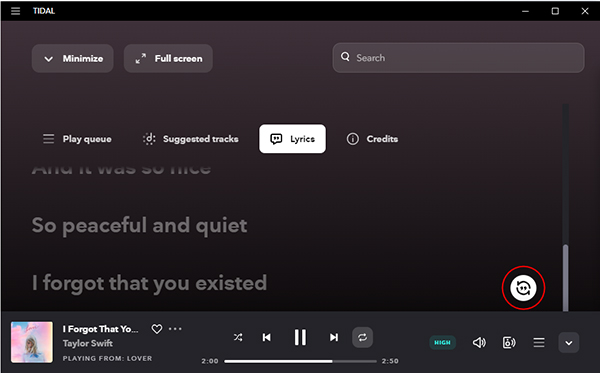The width and height of the screenshot is (600, 373).
Task: Mute audio with the volume icon
Action: pyautogui.click(x=479, y=342)
